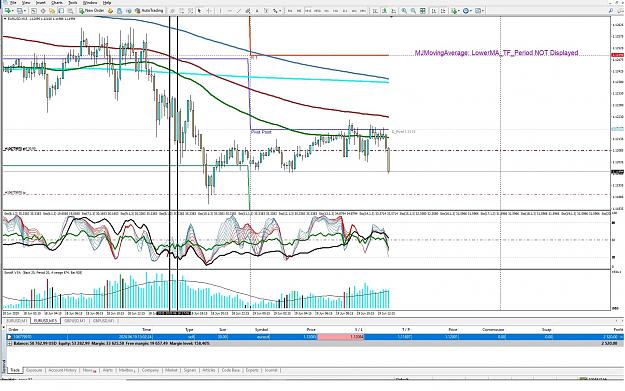
Task: Open the News terminal tab
Action: [x=89, y=370]
